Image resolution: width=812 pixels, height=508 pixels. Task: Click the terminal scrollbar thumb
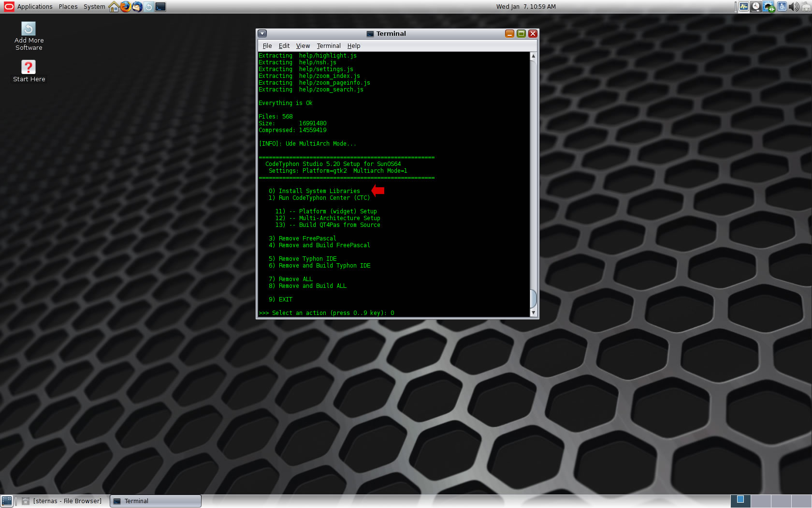point(533,299)
